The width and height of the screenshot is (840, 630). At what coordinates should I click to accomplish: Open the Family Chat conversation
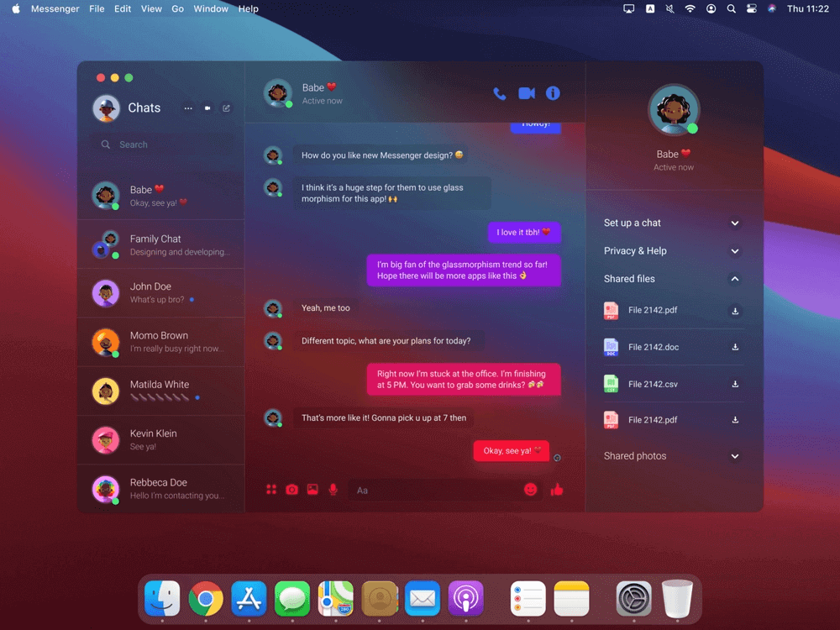161,244
